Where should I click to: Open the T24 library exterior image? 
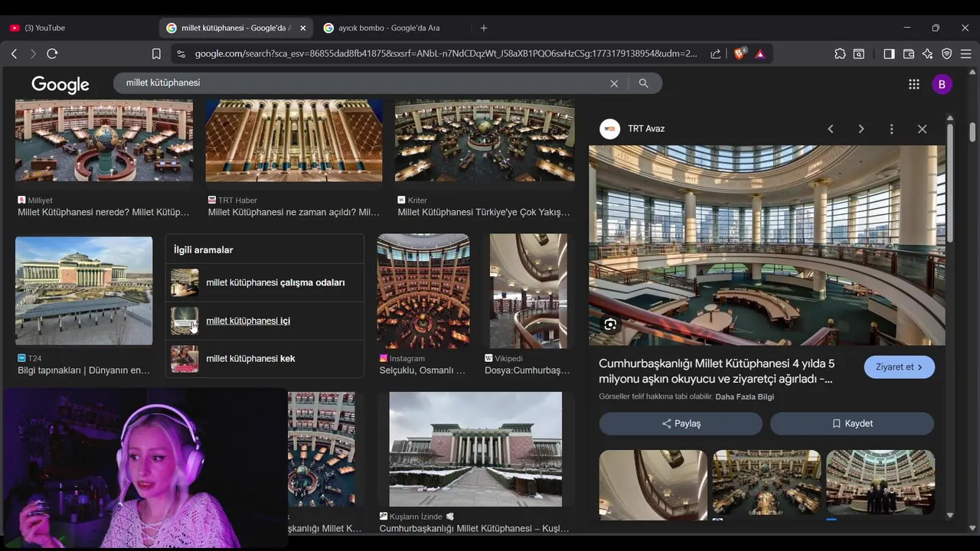click(x=84, y=291)
